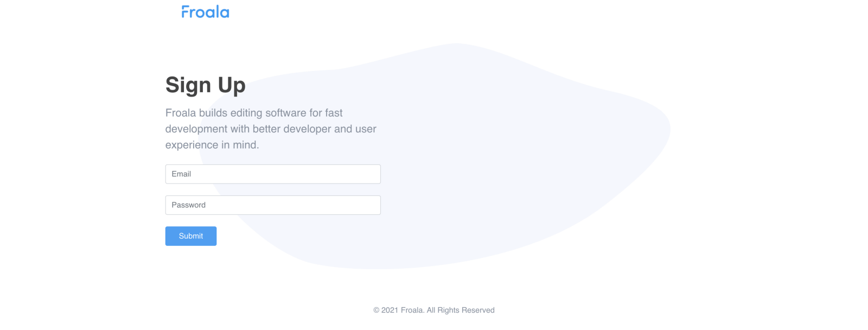The height and width of the screenshot is (330, 868).
Task: Click the "Email" placeholder label
Action: [x=181, y=174]
